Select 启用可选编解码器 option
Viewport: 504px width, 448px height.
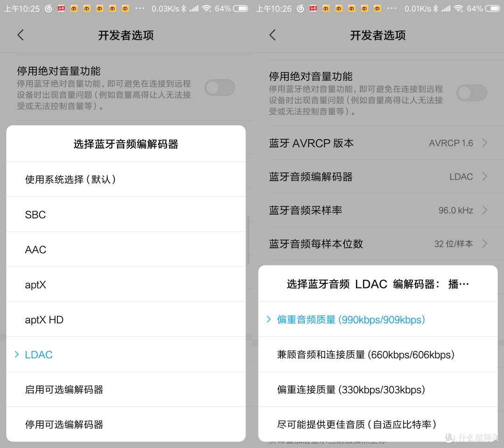pyautogui.click(x=126, y=390)
